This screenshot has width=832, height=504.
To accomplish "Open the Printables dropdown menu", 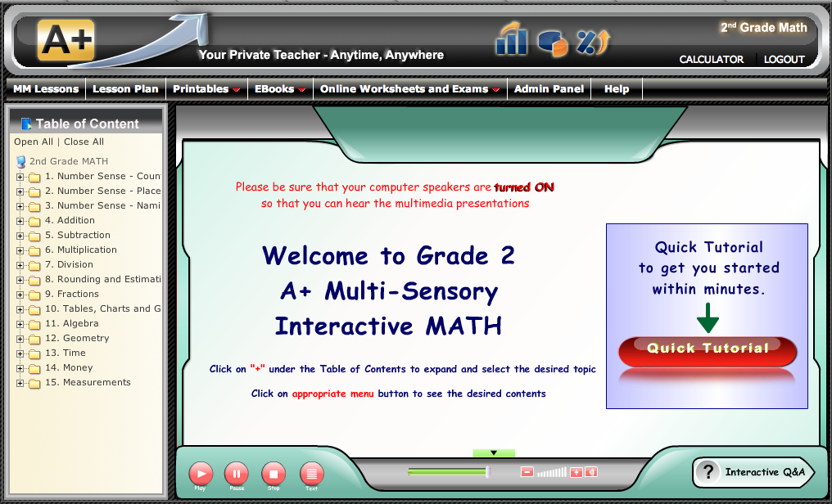I will click(206, 88).
